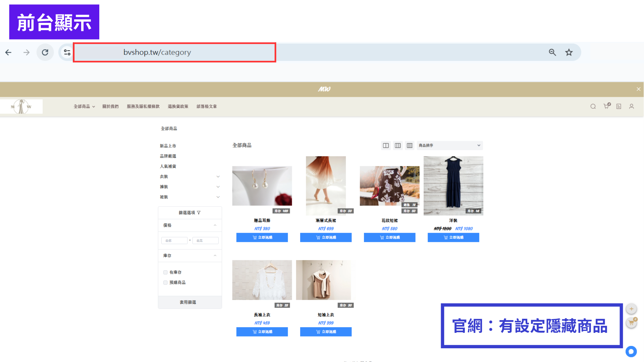Click the browser zoom magnifier icon
Screen dimensions: 644x362
point(552,52)
